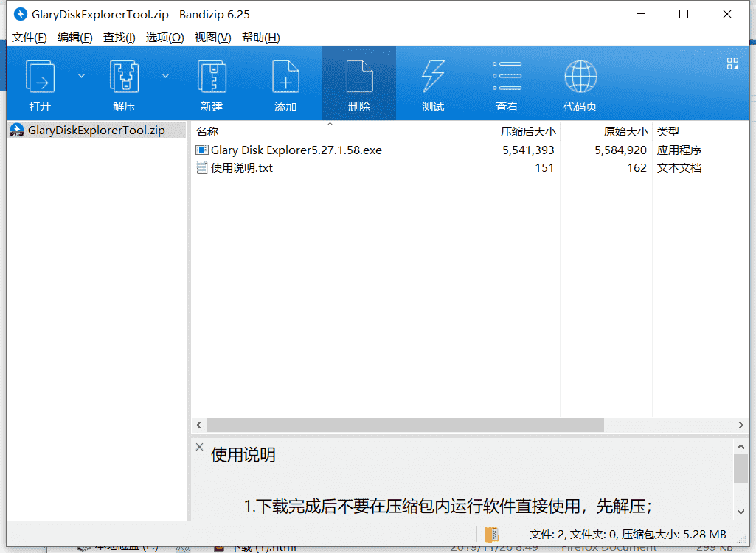
Task: Click the 查看 (View) list icon
Action: 507,76
